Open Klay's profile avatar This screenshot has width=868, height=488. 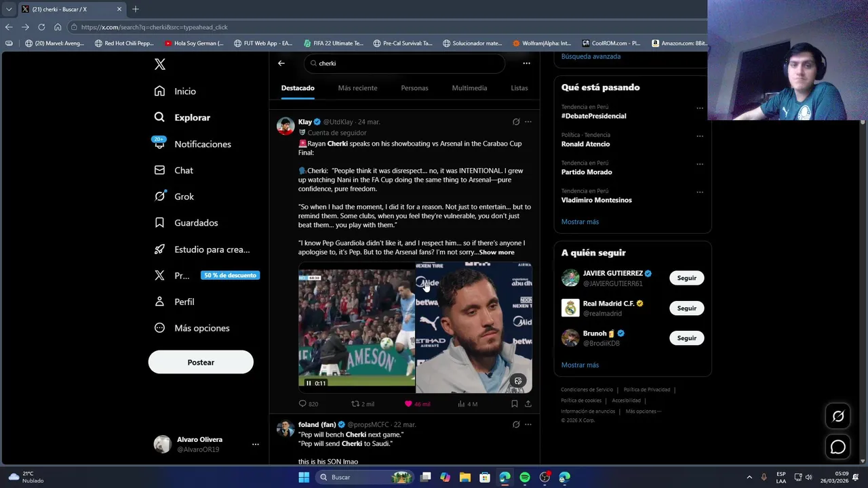[x=285, y=126]
